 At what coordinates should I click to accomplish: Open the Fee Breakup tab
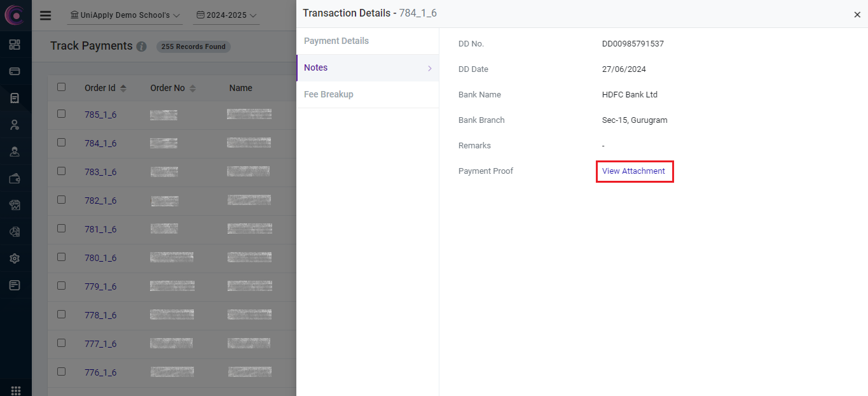coord(329,94)
